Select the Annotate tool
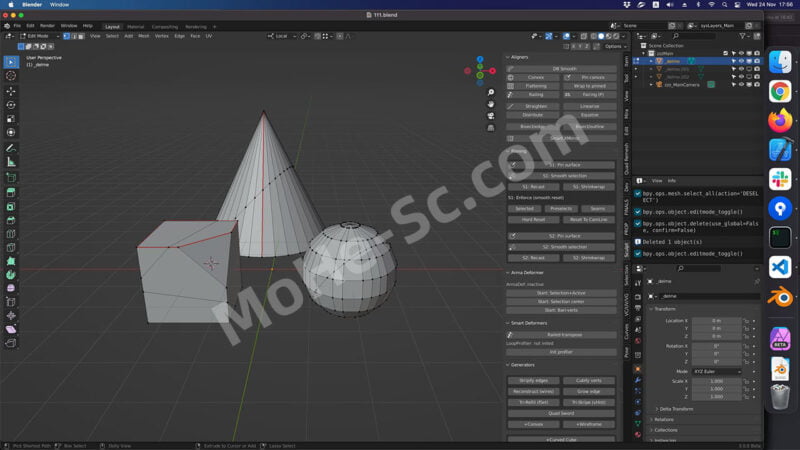Image resolution: width=800 pixels, height=450 pixels. point(11,148)
